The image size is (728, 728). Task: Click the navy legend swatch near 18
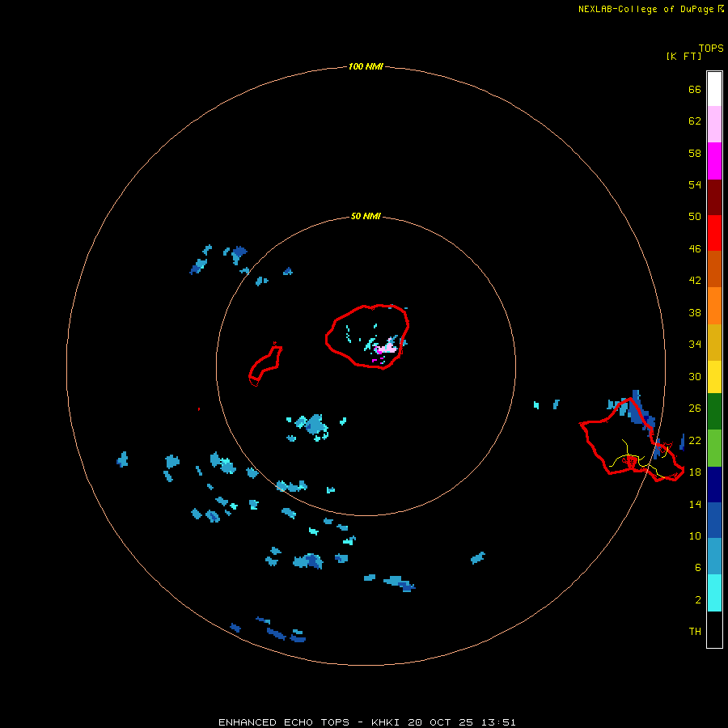tap(714, 485)
